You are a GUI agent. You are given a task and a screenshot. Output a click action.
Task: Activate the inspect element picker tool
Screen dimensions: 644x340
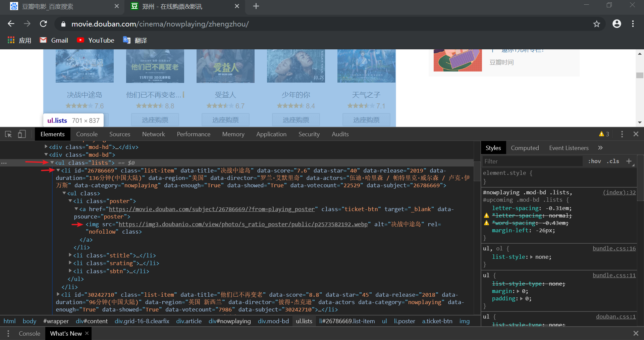[x=8, y=134]
